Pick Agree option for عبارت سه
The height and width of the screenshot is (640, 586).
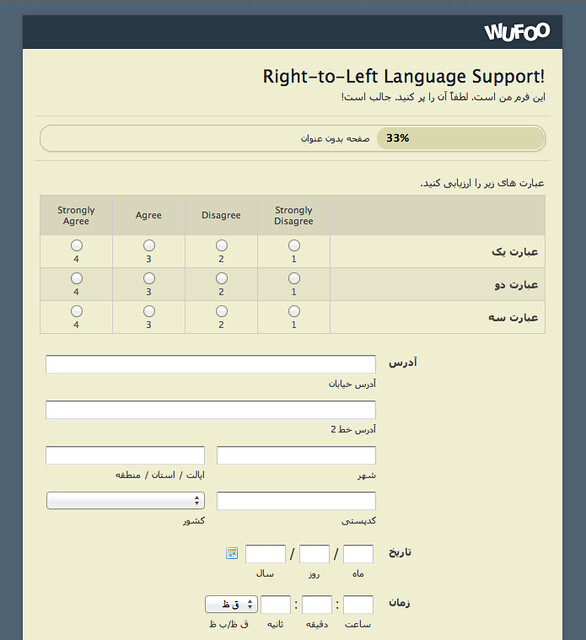click(149, 311)
